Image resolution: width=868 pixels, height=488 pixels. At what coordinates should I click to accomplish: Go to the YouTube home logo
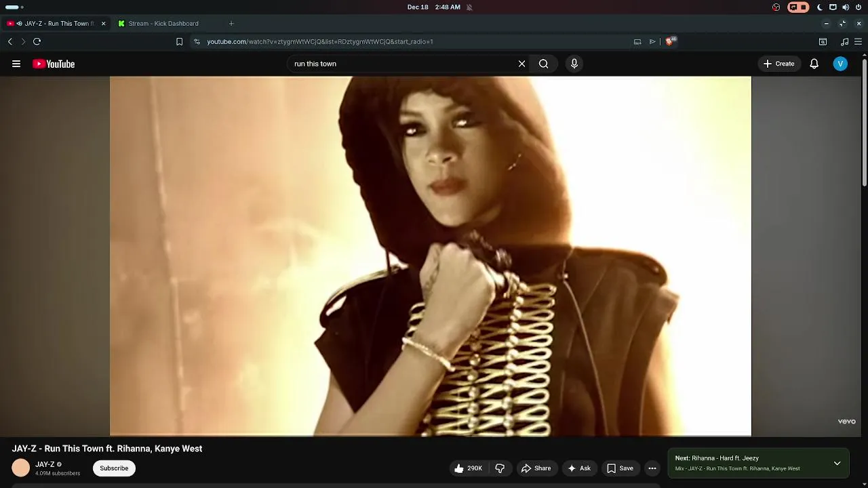pos(54,64)
